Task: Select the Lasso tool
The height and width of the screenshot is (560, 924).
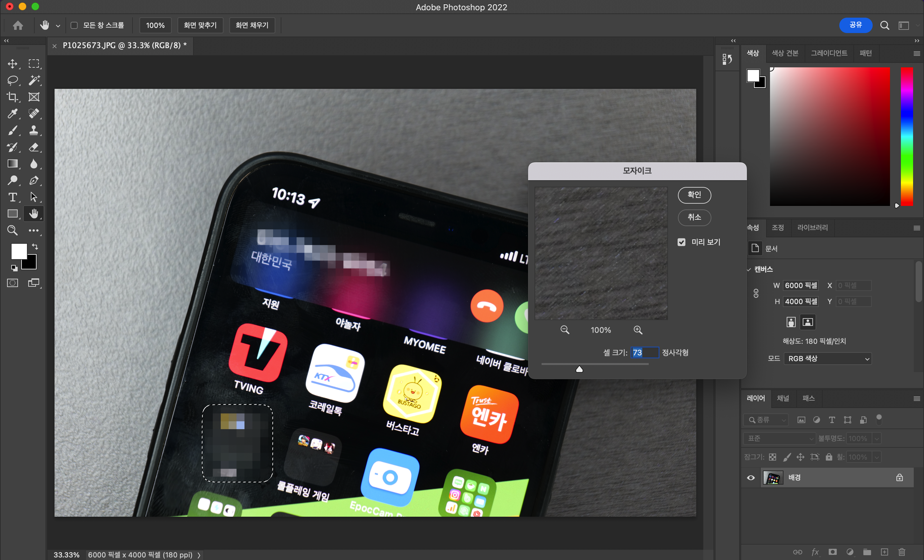Action: (13, 80)
